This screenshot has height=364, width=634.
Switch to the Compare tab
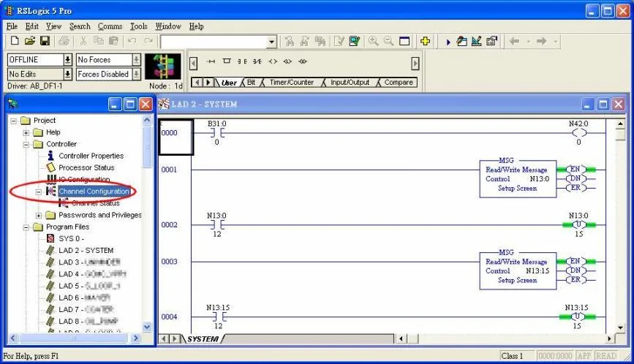[399, 83]
